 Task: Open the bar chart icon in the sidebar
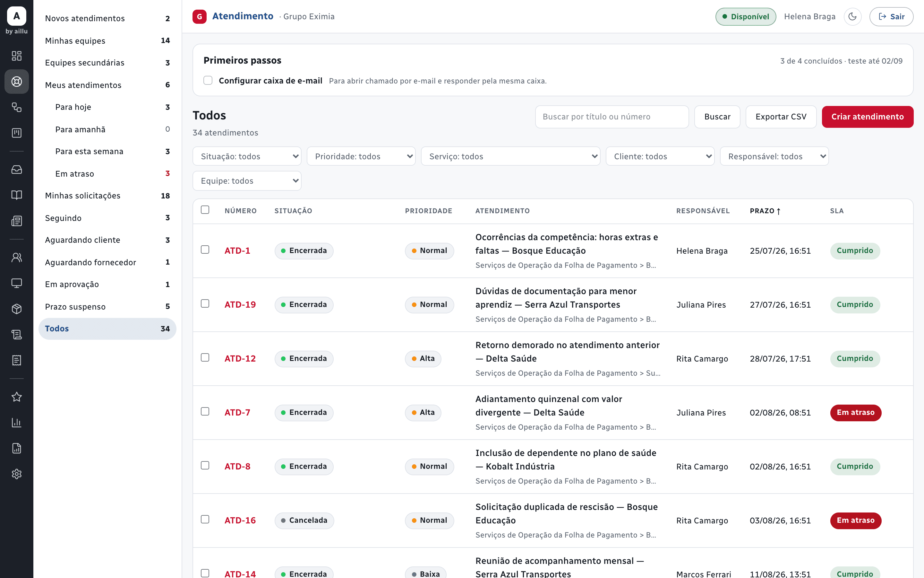tap(16, 422)
